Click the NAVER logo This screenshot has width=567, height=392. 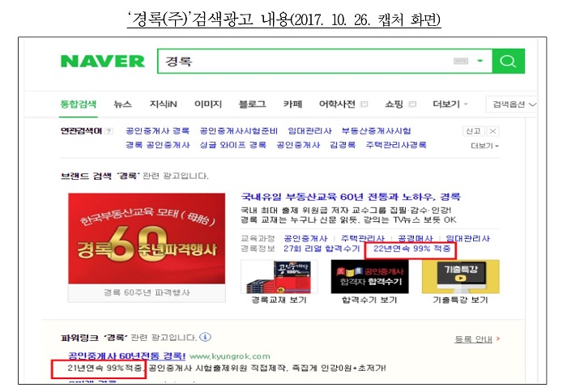(103, 61)
